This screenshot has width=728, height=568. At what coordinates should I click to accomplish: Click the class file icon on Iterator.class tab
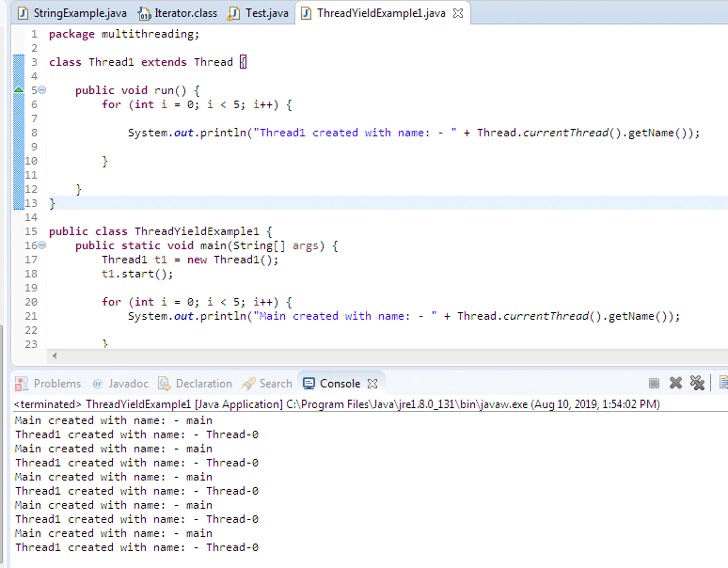[x=145, y=13]
